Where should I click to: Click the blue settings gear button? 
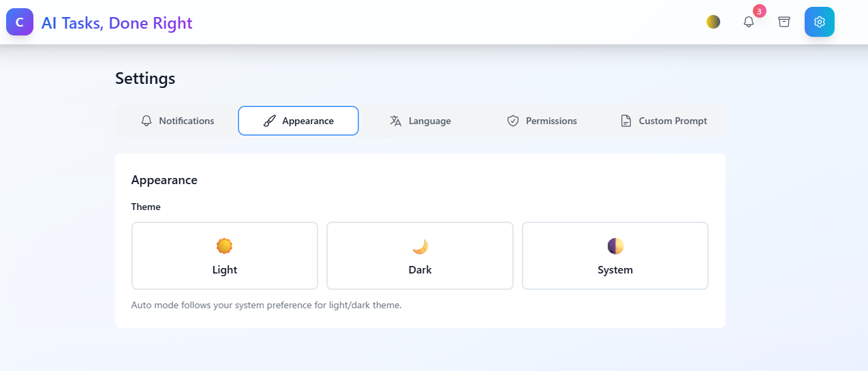click(820, 22)
